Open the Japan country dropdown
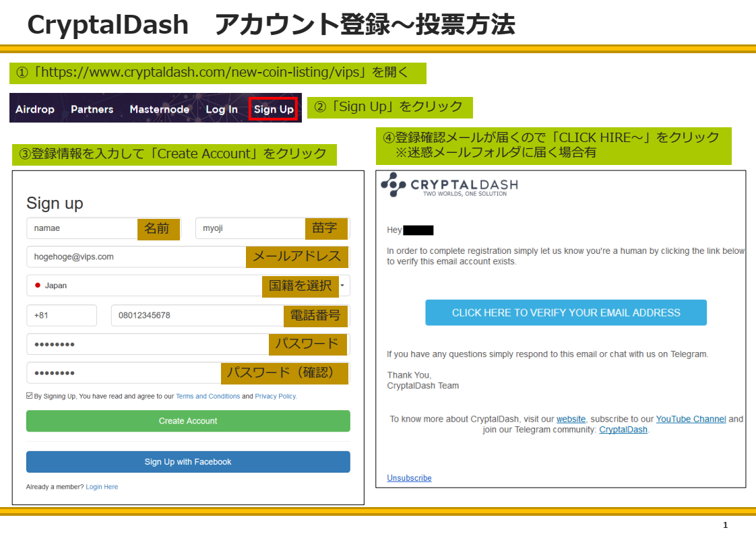756x534 pixels. pyautogui.click(x=188, y=286)
